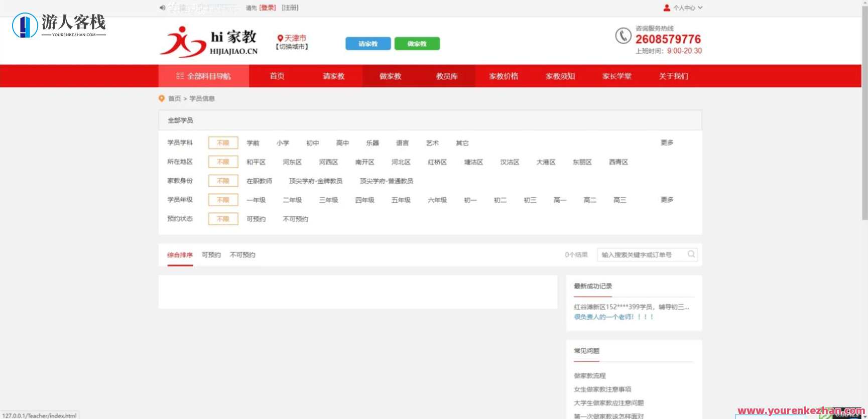
Task: Open the 登录 login link
Action: click(x=268, y=8)
